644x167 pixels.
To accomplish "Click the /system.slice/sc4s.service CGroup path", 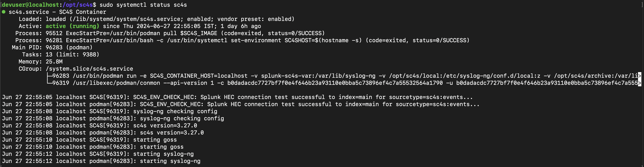I will click(x=89, y=69).
